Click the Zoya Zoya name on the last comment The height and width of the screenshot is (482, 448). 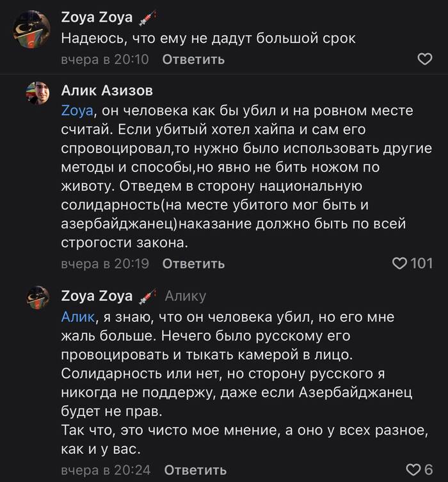point(97,296)
